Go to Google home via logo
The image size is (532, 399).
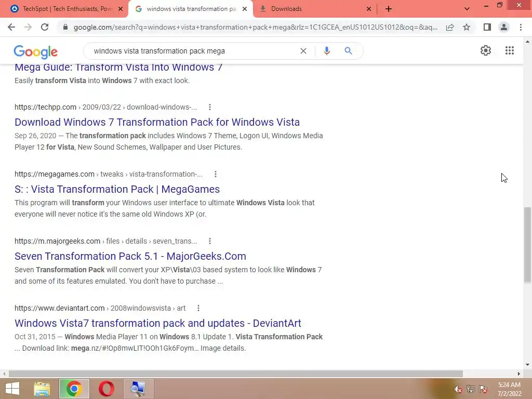(36, 51)
